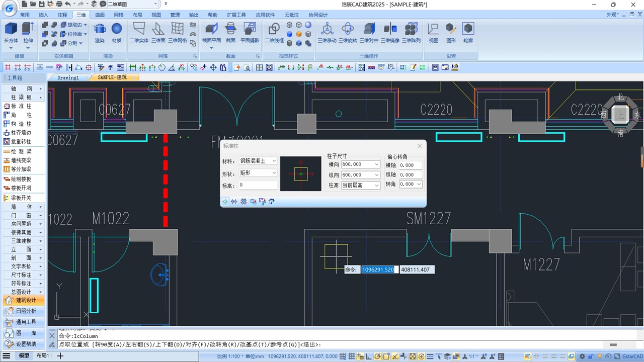Open 标准柱 in the toolbox panel
The image size is (644, 362).
click(x=21, y=106)
